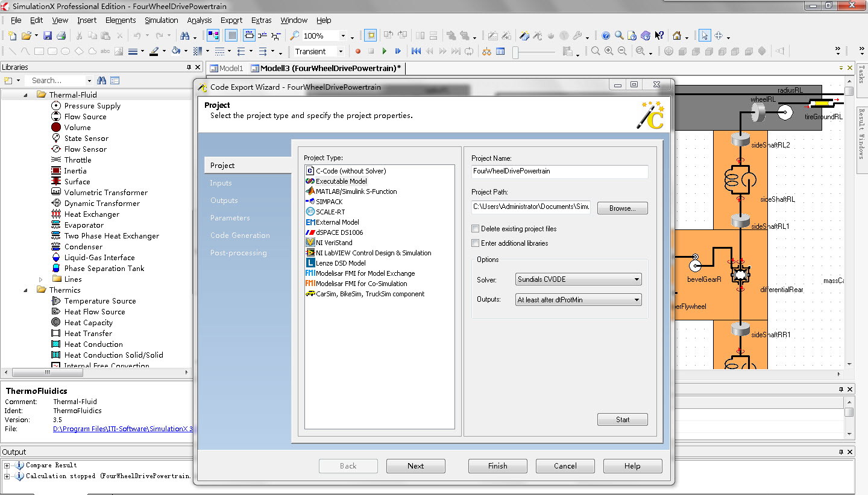Image resolution: width=868 pixels, height=495 pixels.
Task: Start simulation with green play icon
Action: [385, 52]
